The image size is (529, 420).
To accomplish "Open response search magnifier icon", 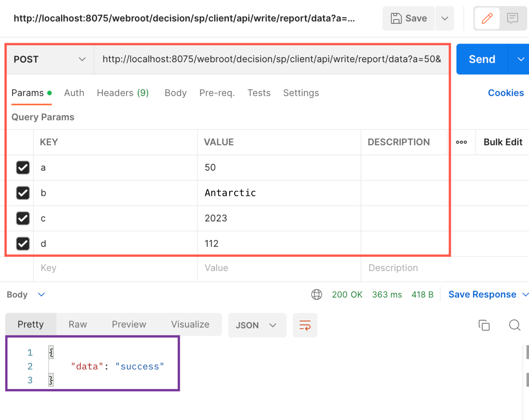I will coord(515,325).
